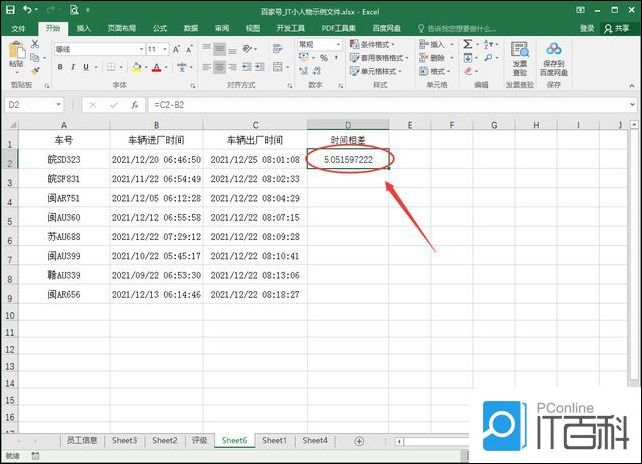Click the insert function fx icon

click(x=134, y=104)
